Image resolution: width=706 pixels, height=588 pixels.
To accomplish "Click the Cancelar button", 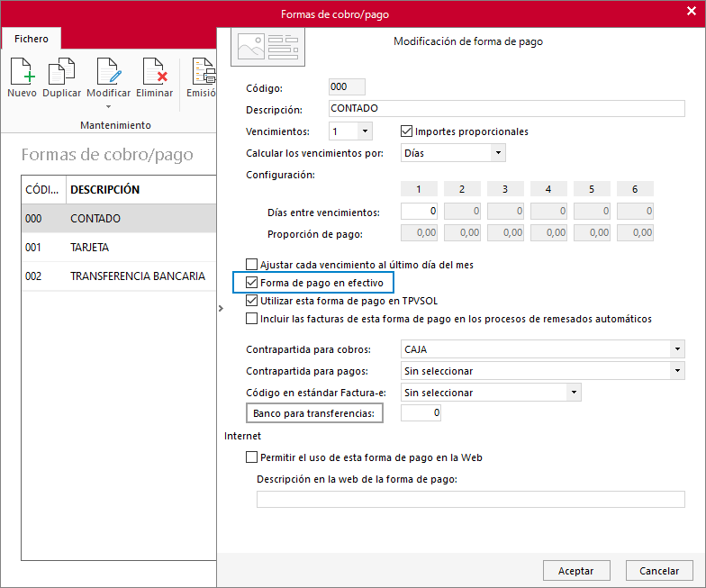I will [659, 571].
